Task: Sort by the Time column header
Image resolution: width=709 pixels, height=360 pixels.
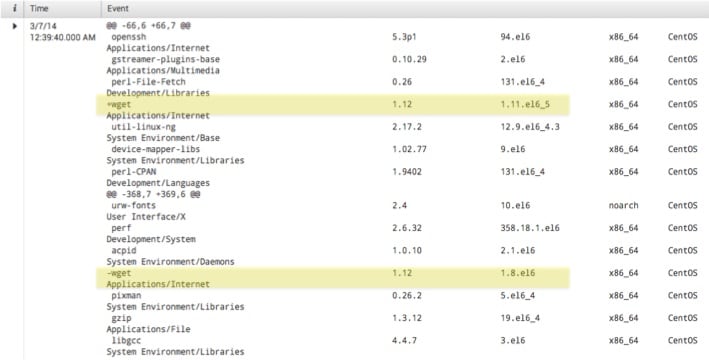Action: pyautogui.click(x=39, y=8)
